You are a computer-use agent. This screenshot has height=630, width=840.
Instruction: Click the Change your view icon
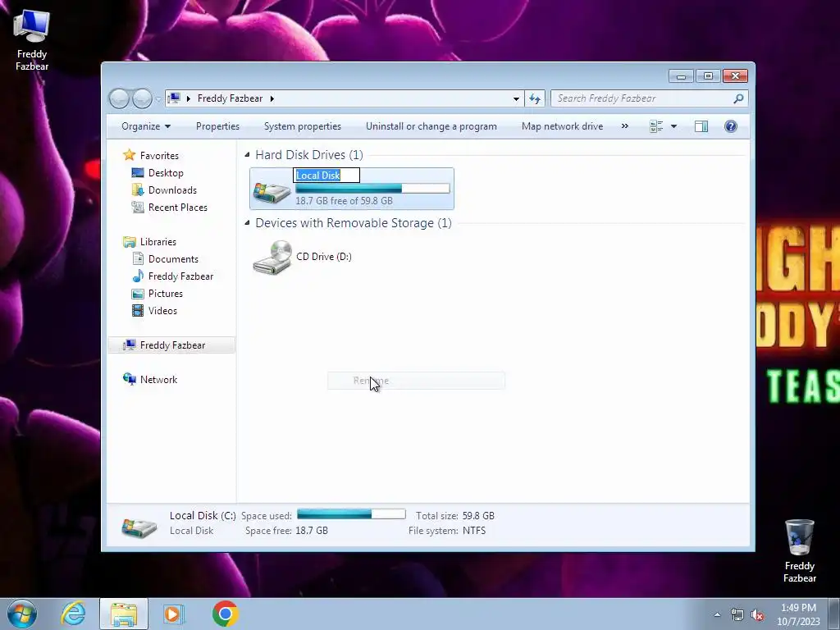[656, 126]
